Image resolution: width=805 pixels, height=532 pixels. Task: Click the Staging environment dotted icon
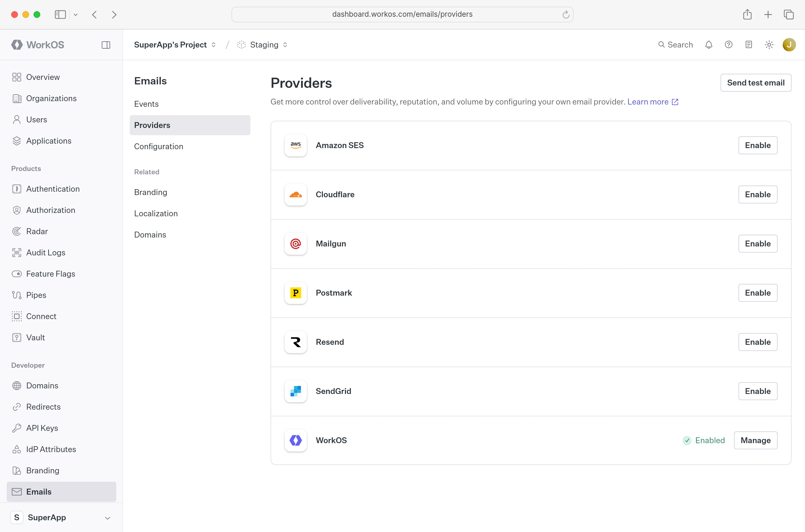click(241, 45)
